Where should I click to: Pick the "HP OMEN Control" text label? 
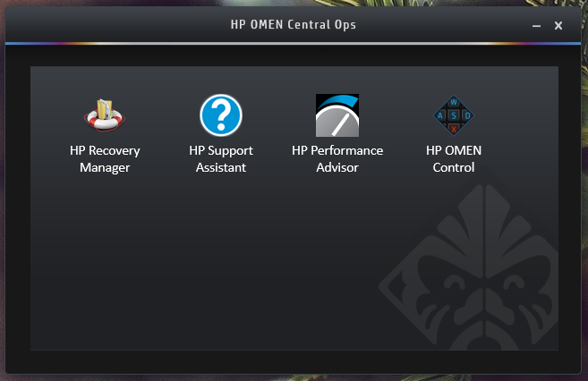point(454,159)
